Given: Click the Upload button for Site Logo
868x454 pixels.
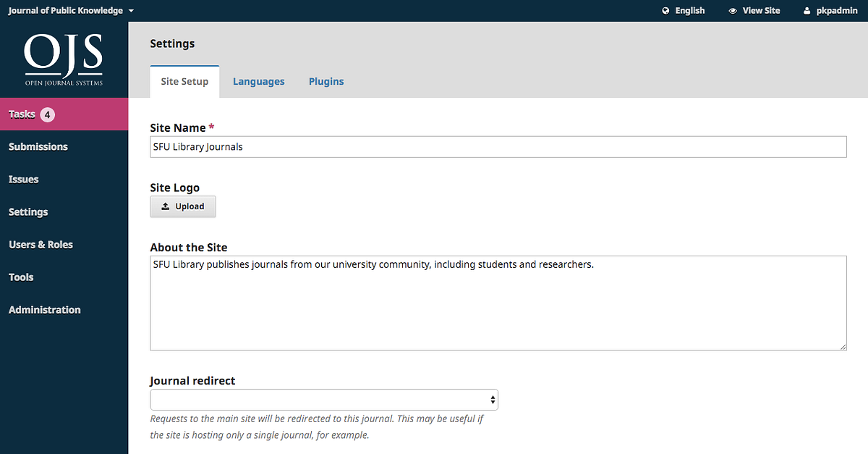Looking at the screenshot, I should pyautogui.click(x=183, y=206).
